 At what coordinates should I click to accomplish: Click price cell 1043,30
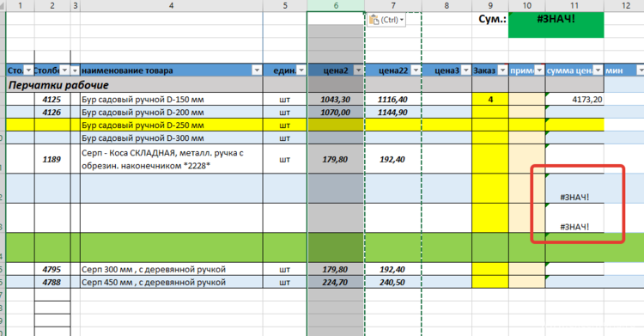coord(336,99)
